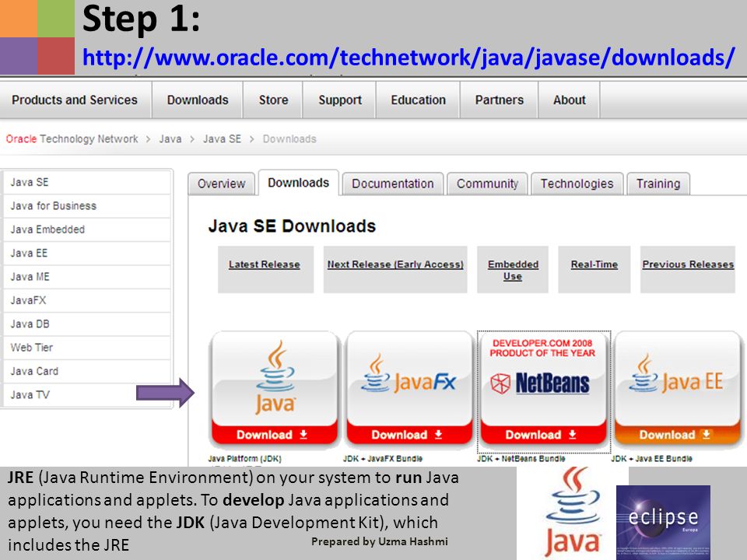Image resolution: width=747 pixels, height=560 pixels.
Task: Open Previous Releases link
Action: (688, 264)
